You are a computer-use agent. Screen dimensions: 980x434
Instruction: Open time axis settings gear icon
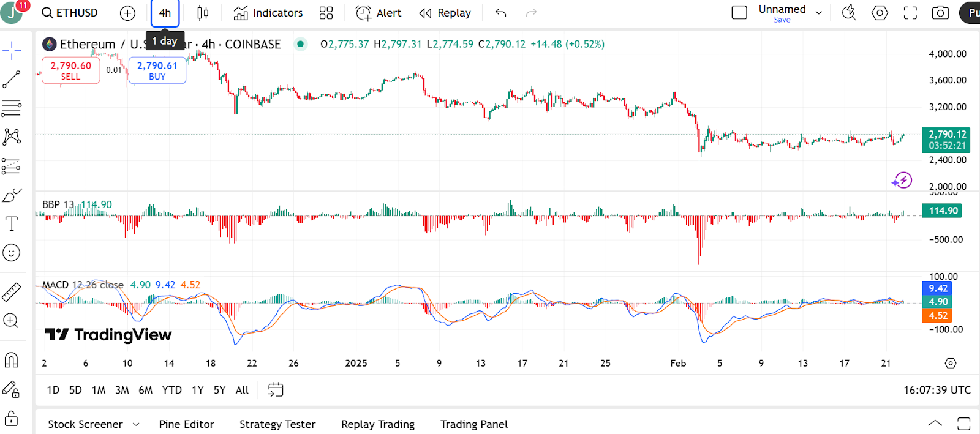(x=951, y=364)
